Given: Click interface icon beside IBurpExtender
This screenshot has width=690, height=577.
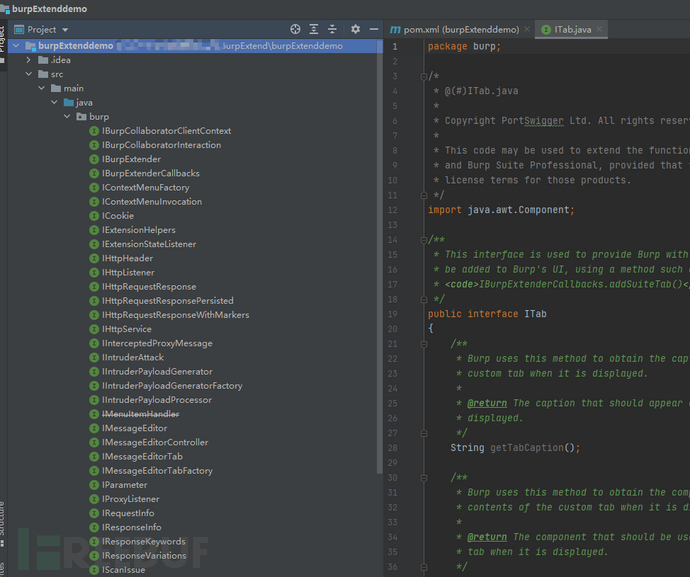Looking at the screenshot, I should click(94, 159).
